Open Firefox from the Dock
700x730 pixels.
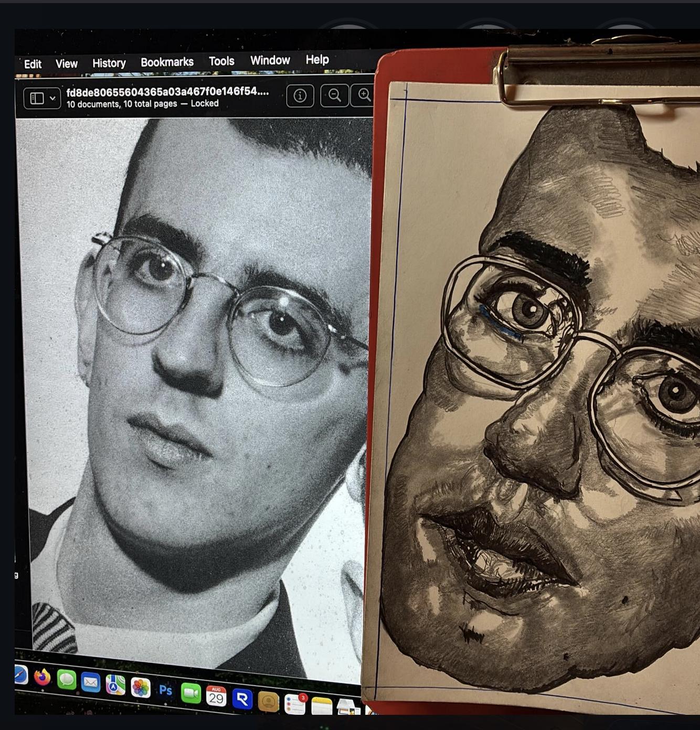pos(42,680)
